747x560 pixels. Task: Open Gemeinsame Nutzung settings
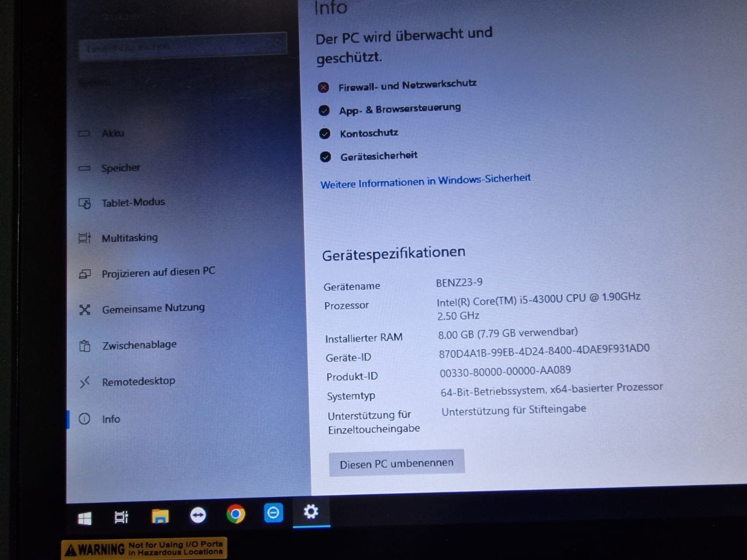[153, 308]
